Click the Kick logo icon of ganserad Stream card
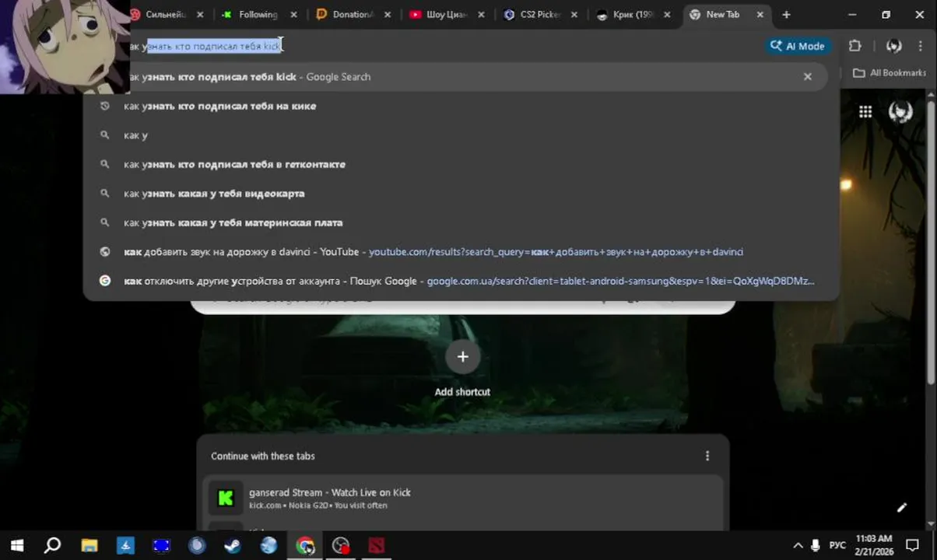This screenshot has width=937, height=560. click(226, 499)
